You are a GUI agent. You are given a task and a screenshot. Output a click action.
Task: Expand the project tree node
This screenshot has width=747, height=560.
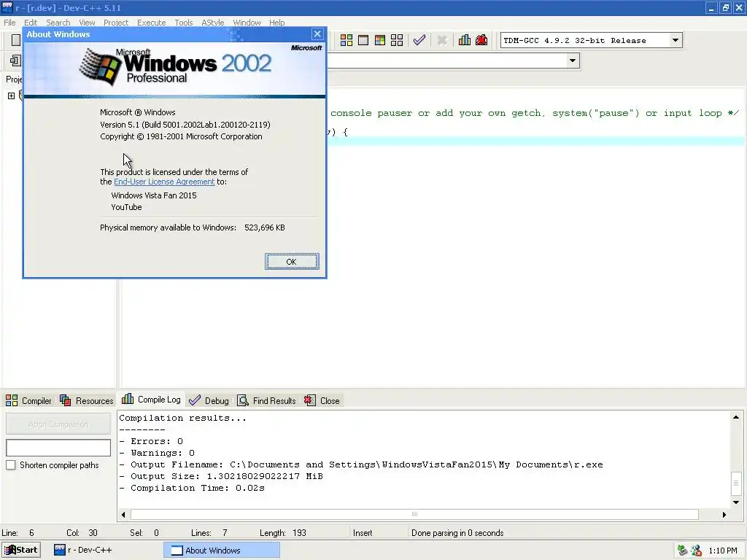(x=12, y=96)
